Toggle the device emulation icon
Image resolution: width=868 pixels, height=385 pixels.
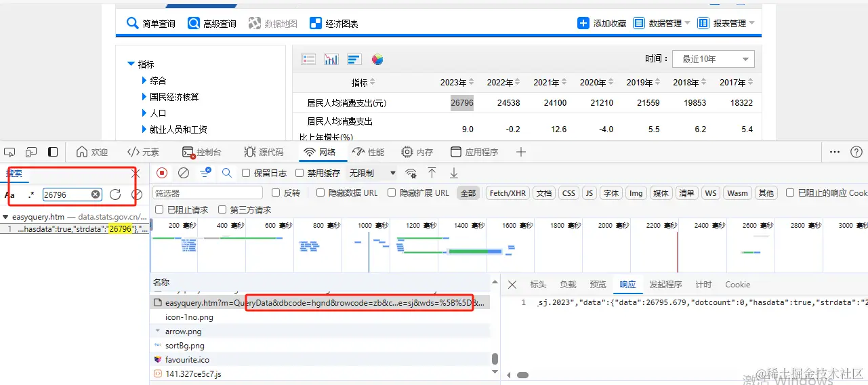point(31,152)
